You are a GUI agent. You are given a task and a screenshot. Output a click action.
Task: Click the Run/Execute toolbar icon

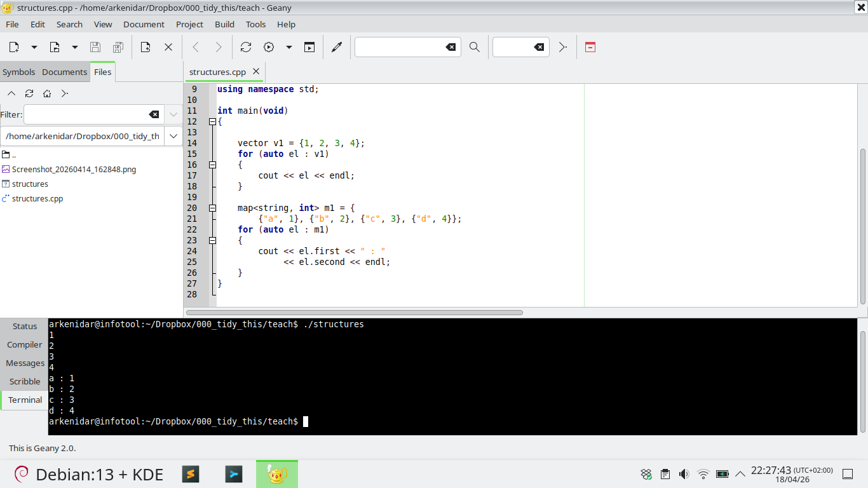point(309,47)
